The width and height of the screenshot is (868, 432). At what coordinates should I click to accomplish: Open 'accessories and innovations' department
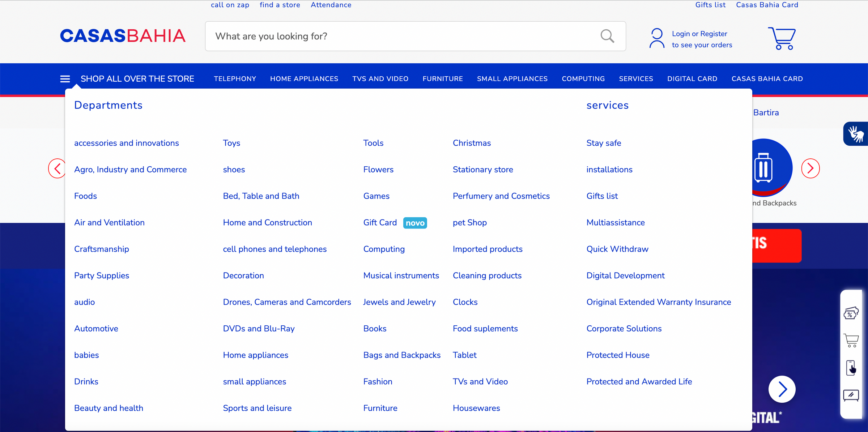(x=127, y=143)
